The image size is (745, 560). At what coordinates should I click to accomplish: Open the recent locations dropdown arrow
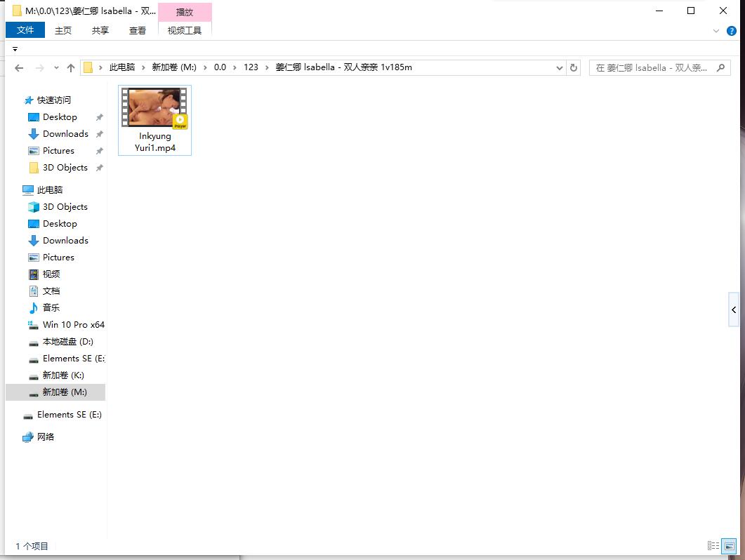[x=56, y=68]
